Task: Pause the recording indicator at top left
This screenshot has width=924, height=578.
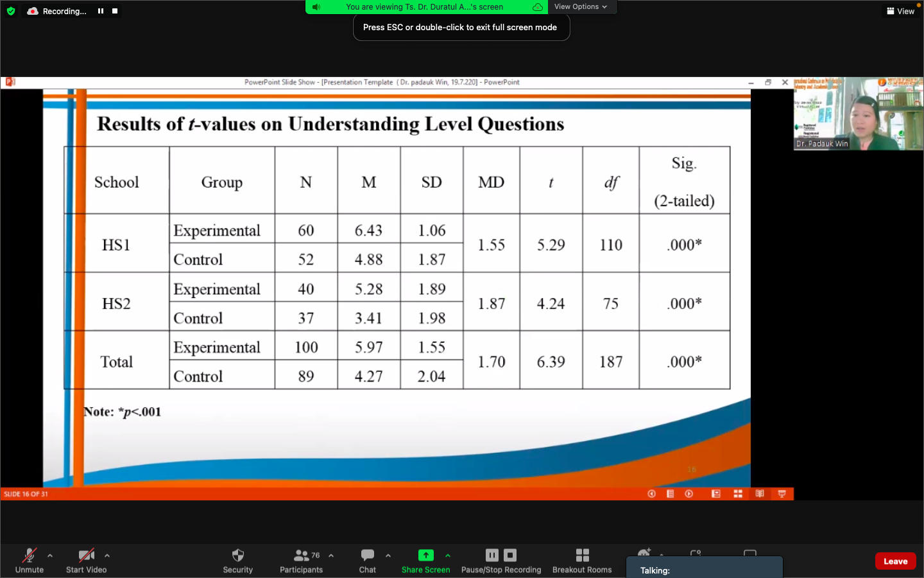Action: (x=101, y=11)
